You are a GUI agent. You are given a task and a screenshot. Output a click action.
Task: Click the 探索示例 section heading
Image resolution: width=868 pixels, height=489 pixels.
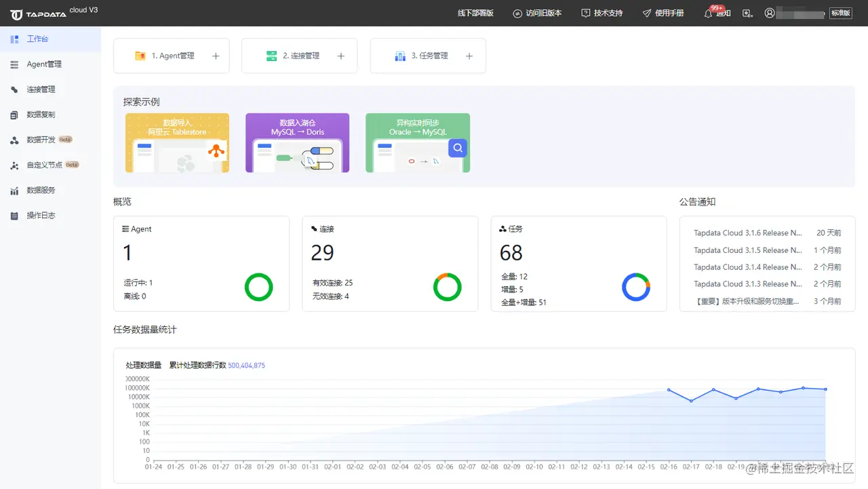coord(142,102)
